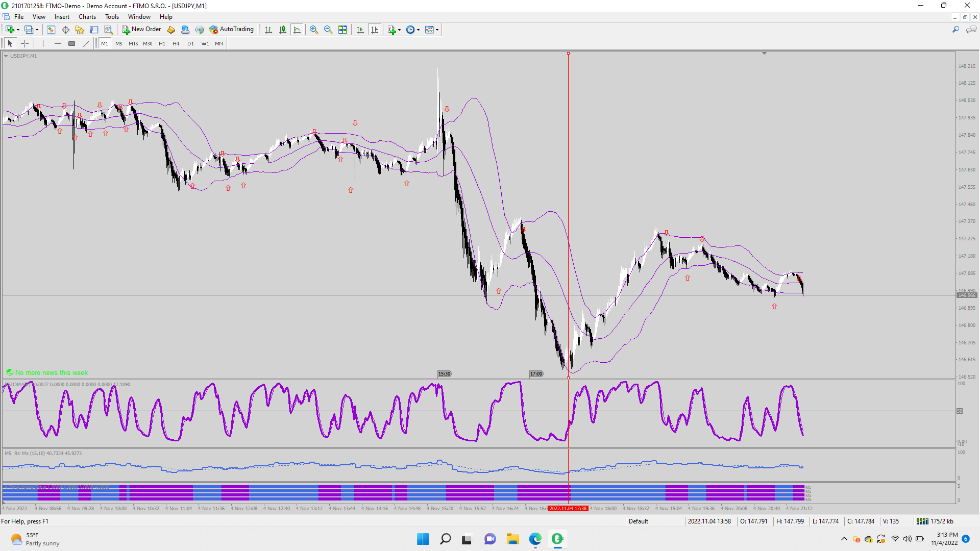Image resolution: width=980 pixels, height=551 pixels.
Task: Zoom in on the chart
Action: [314, 30]
